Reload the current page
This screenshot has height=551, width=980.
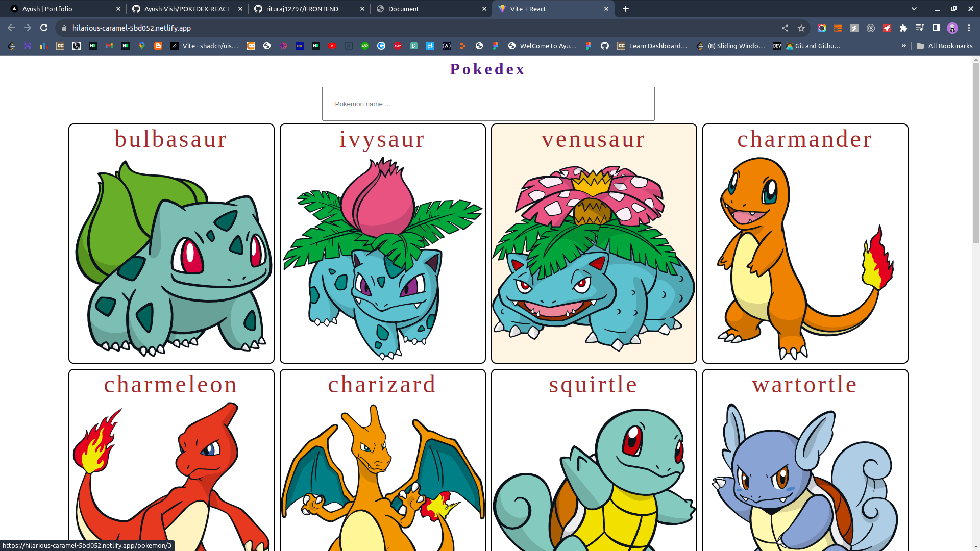(x=44, y=28)
